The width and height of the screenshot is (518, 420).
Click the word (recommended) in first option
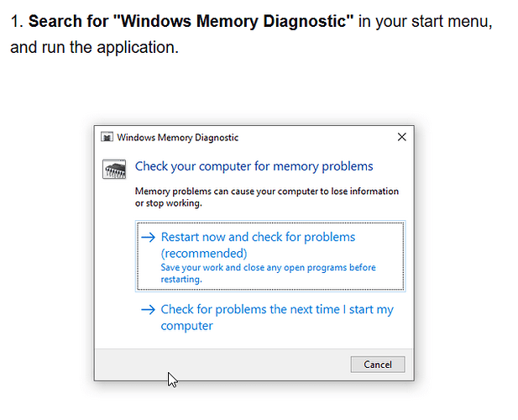(x=204, y=254)
